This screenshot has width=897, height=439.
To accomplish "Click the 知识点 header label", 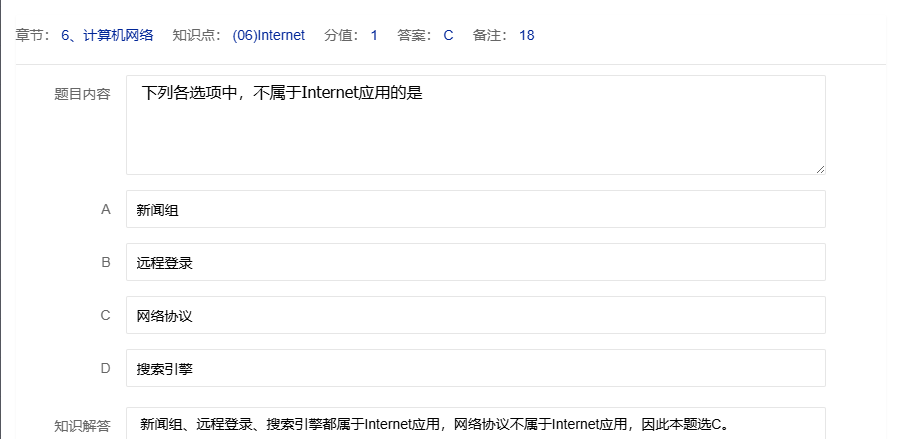I will [196, 35].
